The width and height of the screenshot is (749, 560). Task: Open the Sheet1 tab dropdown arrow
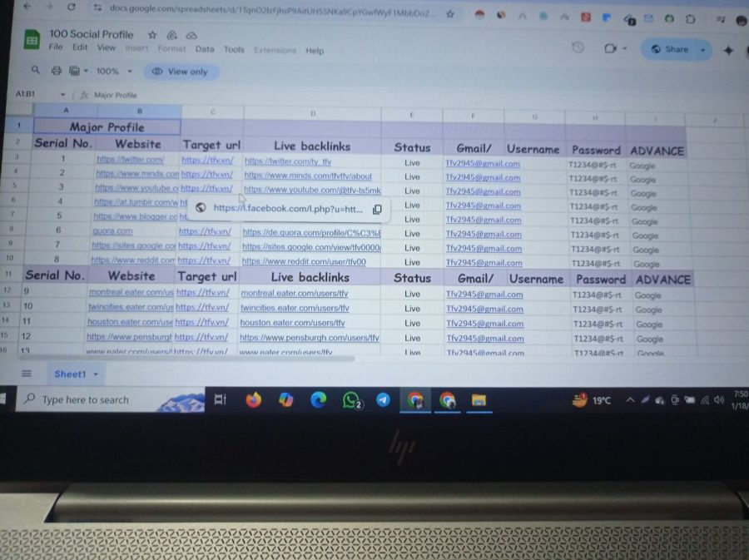pos(96,374)
